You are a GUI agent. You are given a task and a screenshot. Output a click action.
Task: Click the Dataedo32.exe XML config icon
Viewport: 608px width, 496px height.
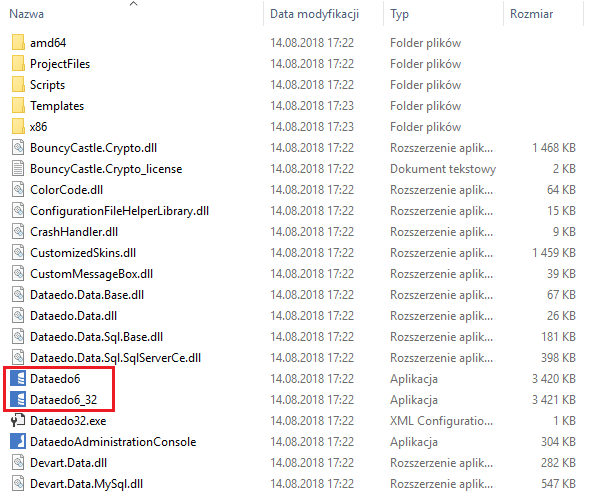coord(18,421)
